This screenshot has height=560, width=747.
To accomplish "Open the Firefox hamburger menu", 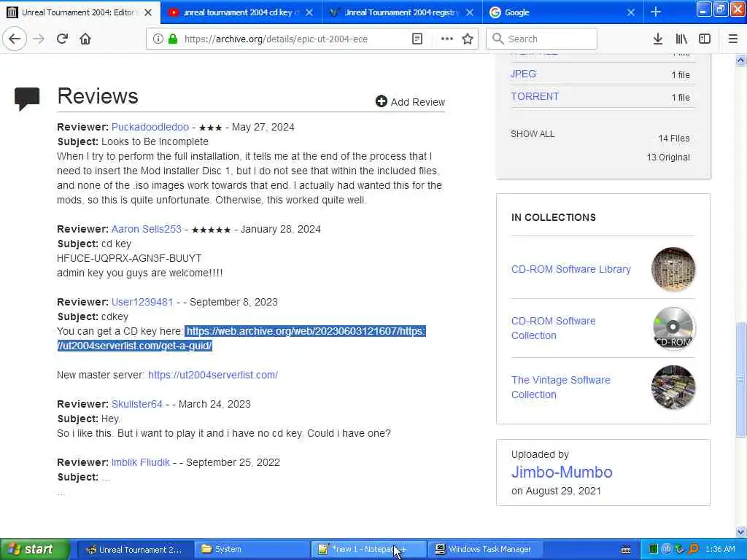I will coord(732,39).
